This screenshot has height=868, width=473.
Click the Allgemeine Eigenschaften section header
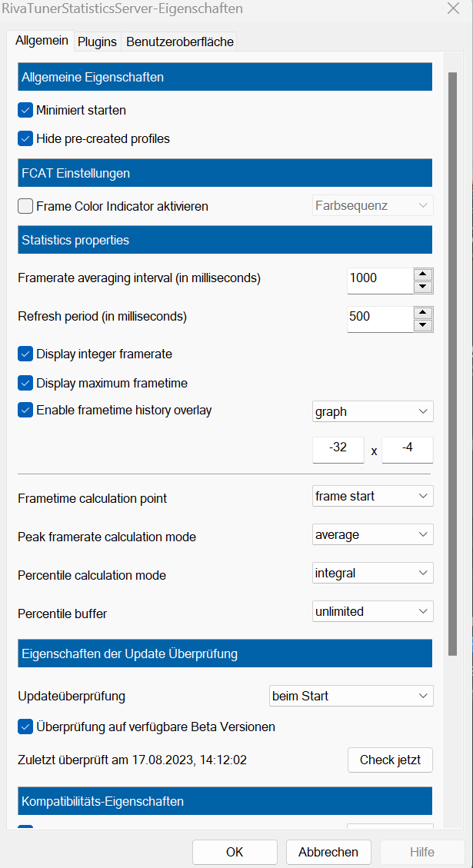(x=225, y=78)
